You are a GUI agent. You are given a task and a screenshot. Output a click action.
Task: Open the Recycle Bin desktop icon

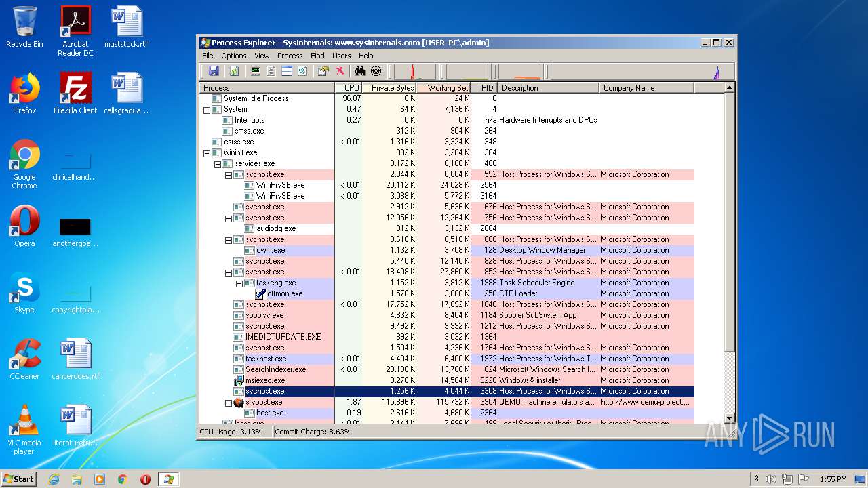pyautogui.click(x=24, y=28)
